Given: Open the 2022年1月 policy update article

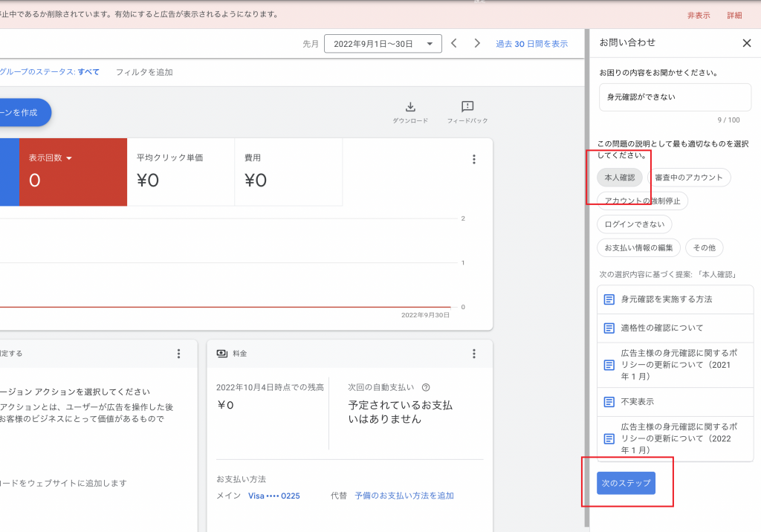Looking at the screenshot, I should pyautogui.click(x=675, y=439).
